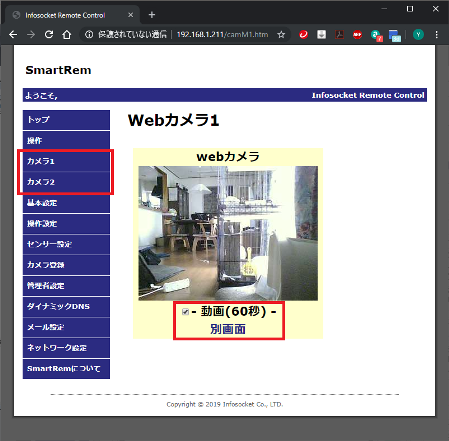Click the red PDF extension icon
Screen dimensions: 449x441
(x=339, y=34)
